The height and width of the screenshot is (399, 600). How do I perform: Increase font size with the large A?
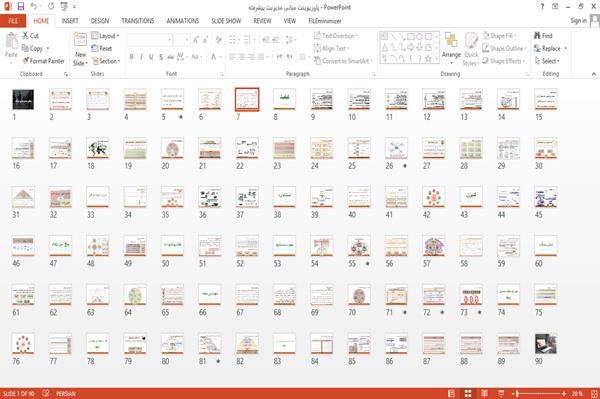click(196, 40)
